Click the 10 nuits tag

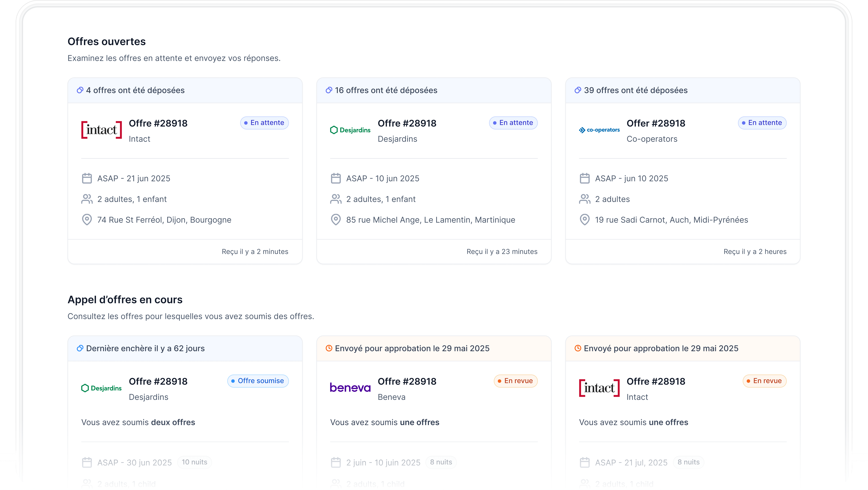coord(194,462)
